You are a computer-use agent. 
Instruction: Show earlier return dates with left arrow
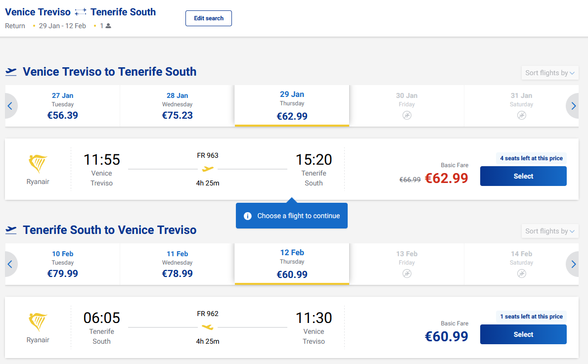[x=10, y=264]
